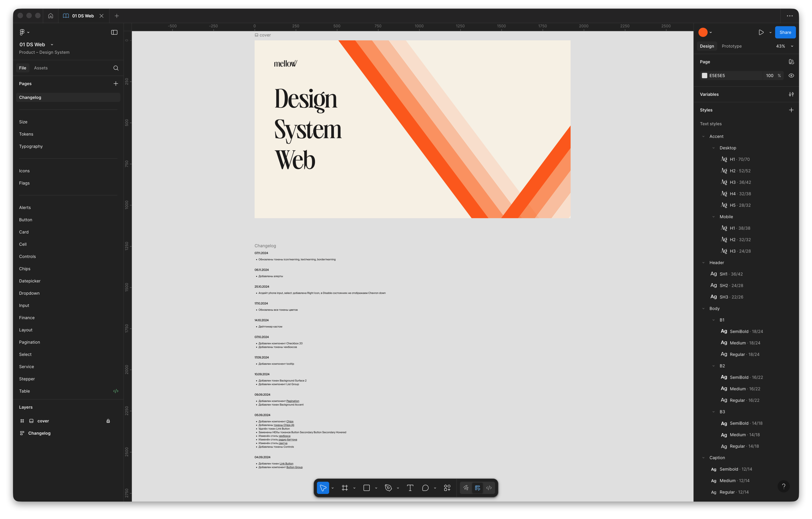Switch to the Assets tab
Screen dimensions: 812x519
pyautogui.click(x=41, y=68)
